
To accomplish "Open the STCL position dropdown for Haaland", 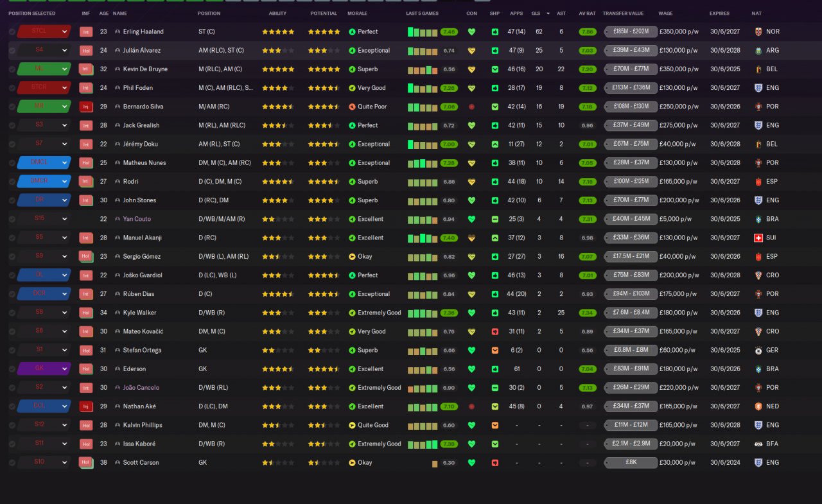I will (44, 31).
